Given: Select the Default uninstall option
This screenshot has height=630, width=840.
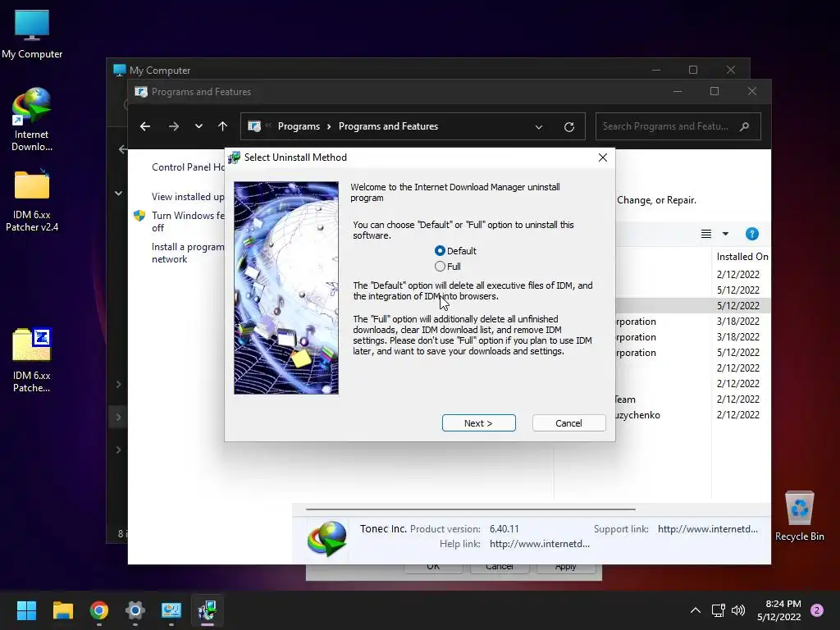Looking at the screenshot, I should point(455,251).
